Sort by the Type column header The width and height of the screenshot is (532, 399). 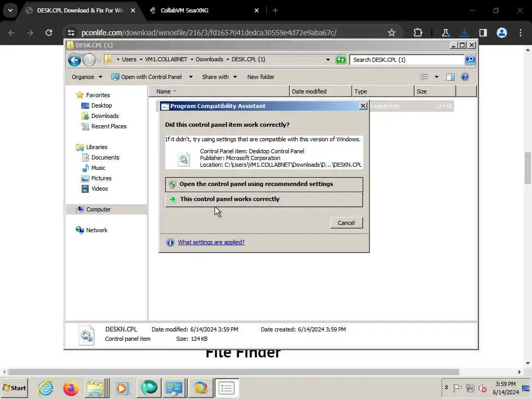coord(383,91)
